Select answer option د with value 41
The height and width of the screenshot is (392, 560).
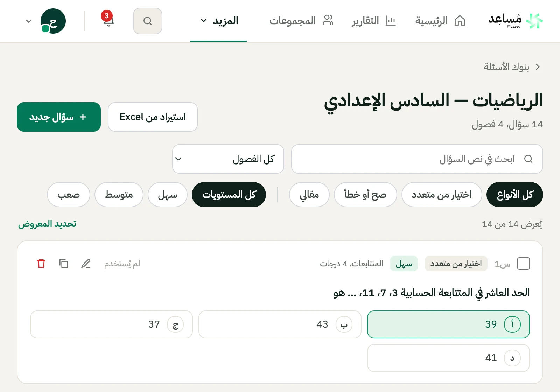coord(448,358)
